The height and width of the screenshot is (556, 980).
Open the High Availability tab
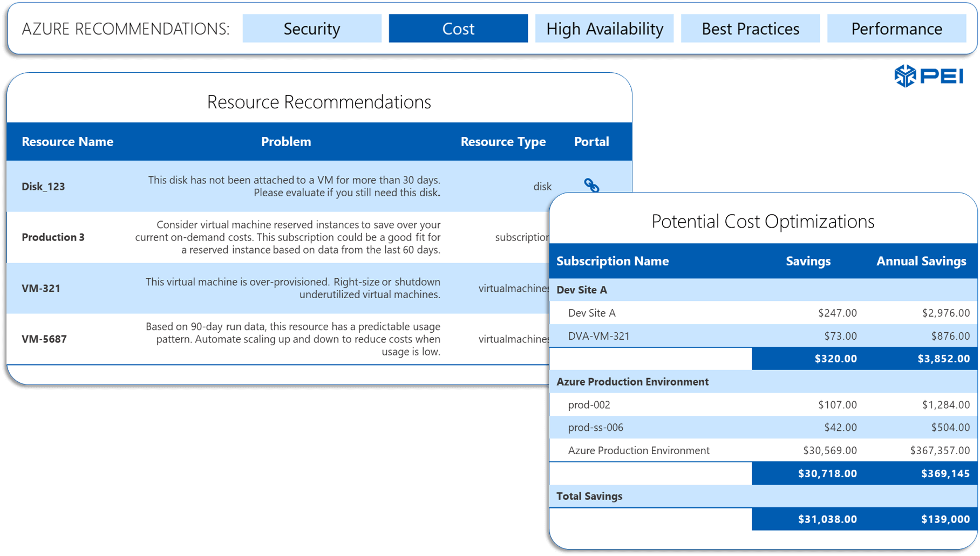point(604,29)
